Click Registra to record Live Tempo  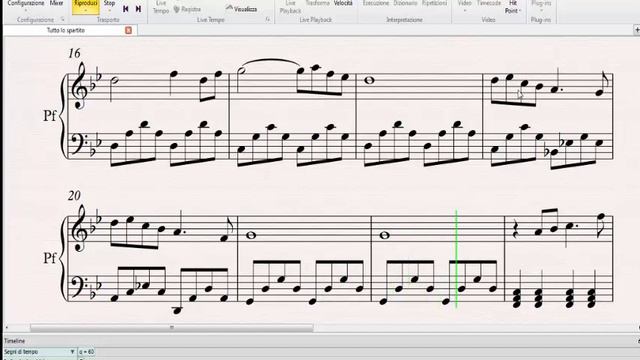(187, 9)
